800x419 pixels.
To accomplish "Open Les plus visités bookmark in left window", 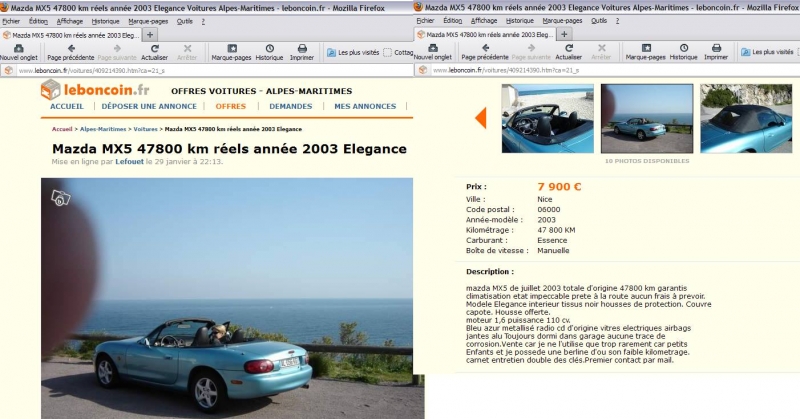I will [353, 53].
